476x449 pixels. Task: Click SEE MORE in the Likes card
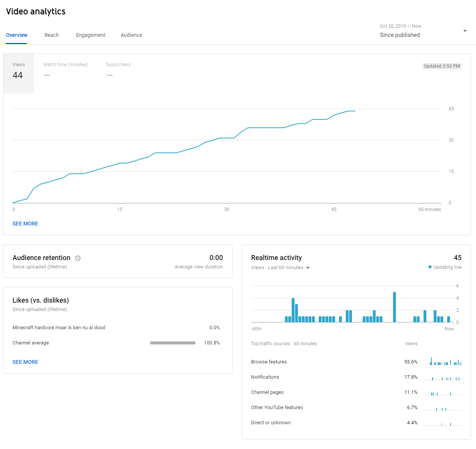tap(25, 362)
